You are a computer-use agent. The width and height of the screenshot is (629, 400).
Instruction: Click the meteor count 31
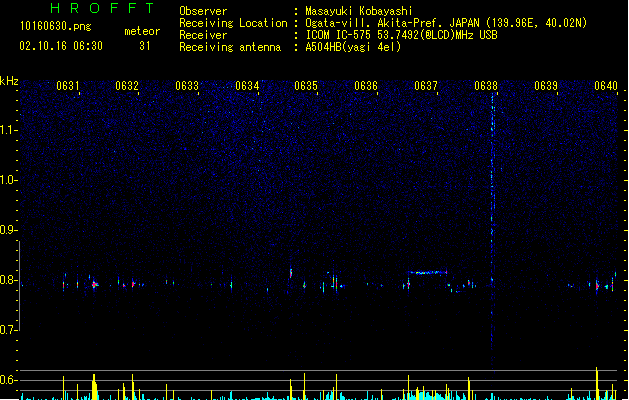click(x=145, y=46)
